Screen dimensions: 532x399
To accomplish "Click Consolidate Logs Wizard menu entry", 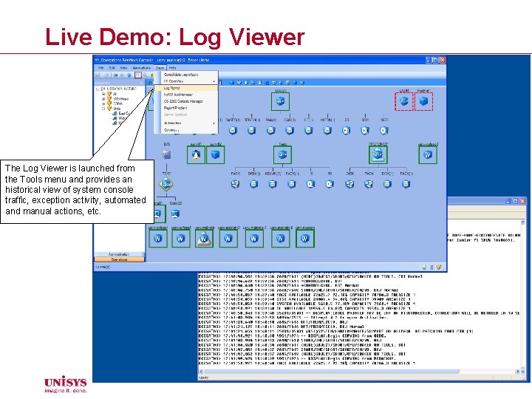I will coord(185,75).
